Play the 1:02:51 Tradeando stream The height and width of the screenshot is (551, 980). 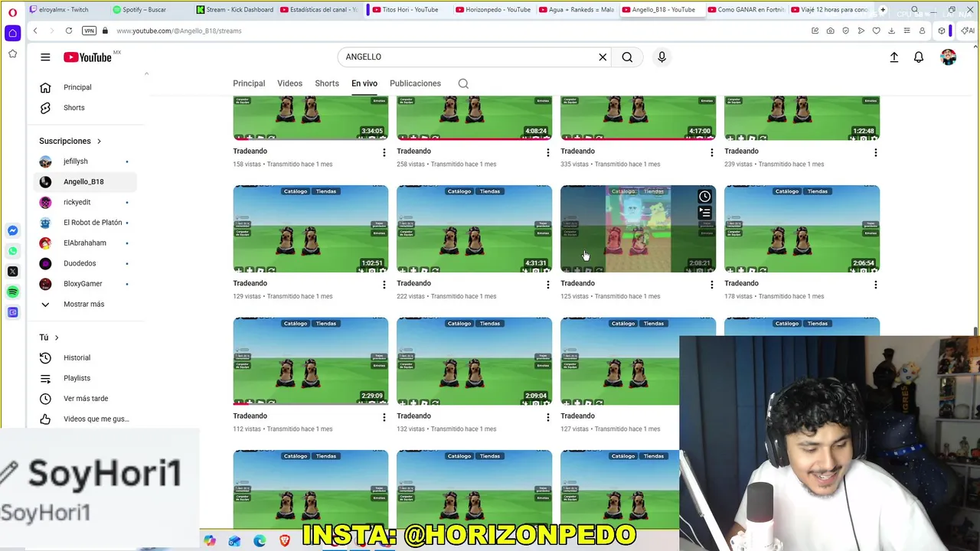point(310,229)
